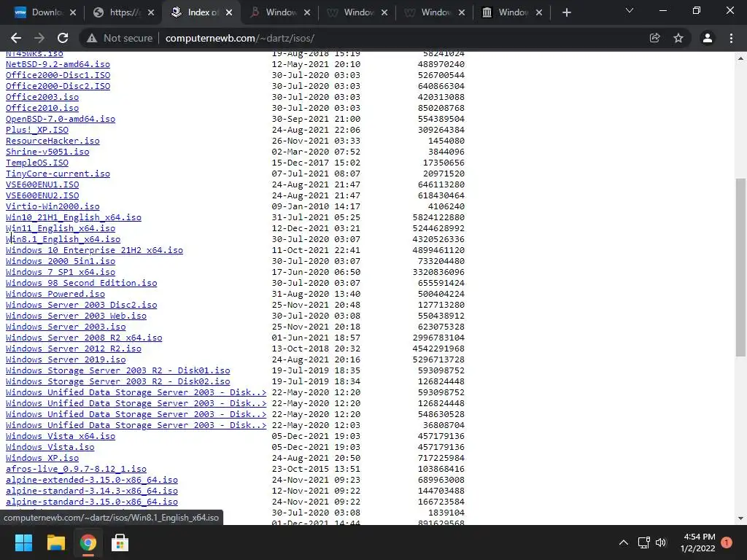This screenshot has height=560, width=747.
Task: Click Windows Server 2003 Disc2.iso
Action: pyautogui.click(x=82, y=306)
